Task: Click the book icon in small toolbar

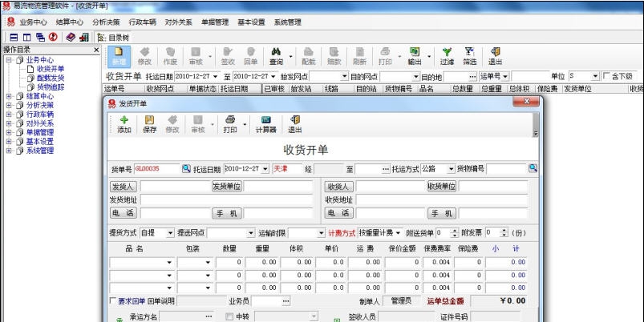Action: pyautogui.click(x=71, y=38)
